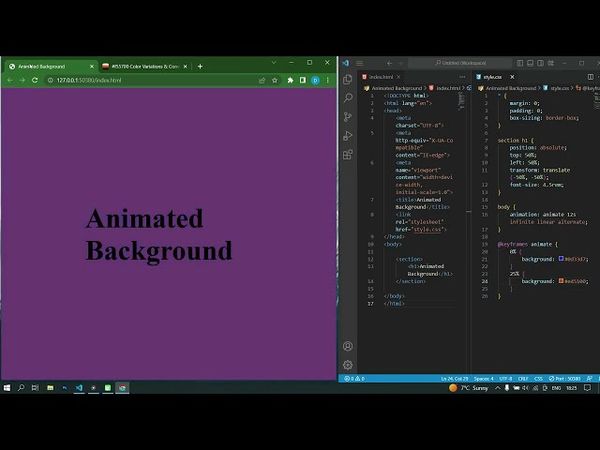600x450 pixels.
Task: Open the Accounts menu in VS Code
Action: 348,346
